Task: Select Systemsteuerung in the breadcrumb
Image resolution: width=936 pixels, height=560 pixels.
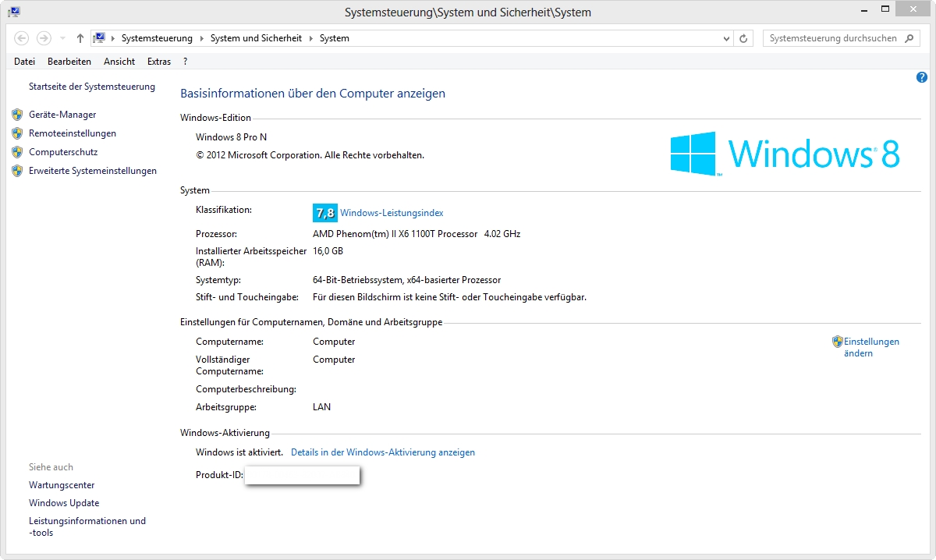Action: tap(157, 38)
